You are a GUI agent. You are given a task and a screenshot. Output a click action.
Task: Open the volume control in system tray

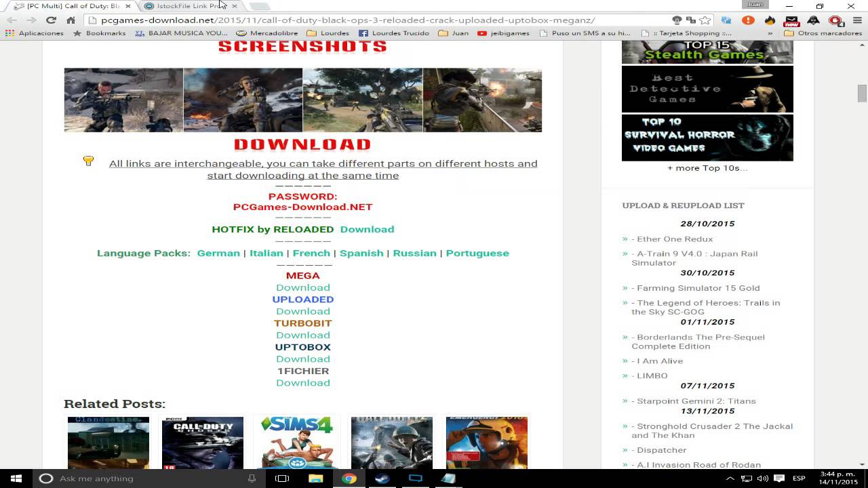[762, 479]
